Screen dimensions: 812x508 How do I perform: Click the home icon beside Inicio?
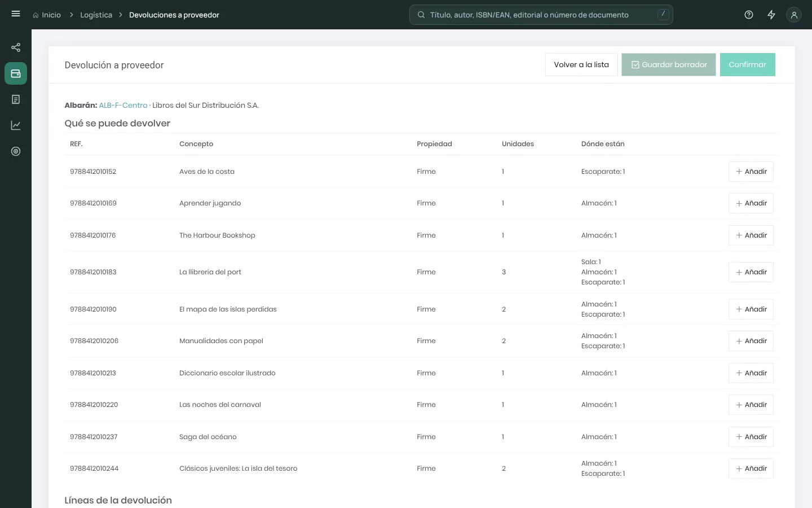(x=36, y=15)
